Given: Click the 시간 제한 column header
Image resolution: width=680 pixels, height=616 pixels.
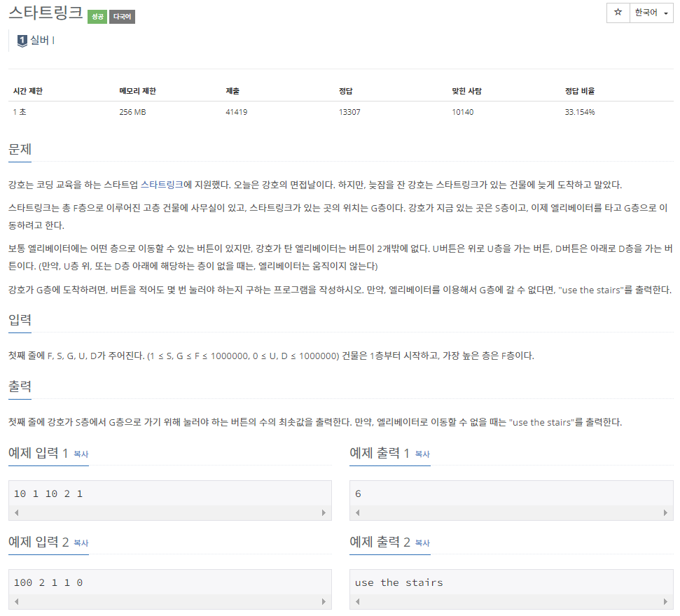Looking at the screenshot, I should click(28, 91).
